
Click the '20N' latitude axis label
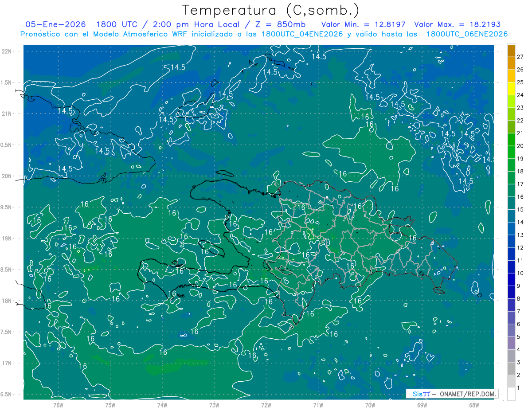point(6,176)
